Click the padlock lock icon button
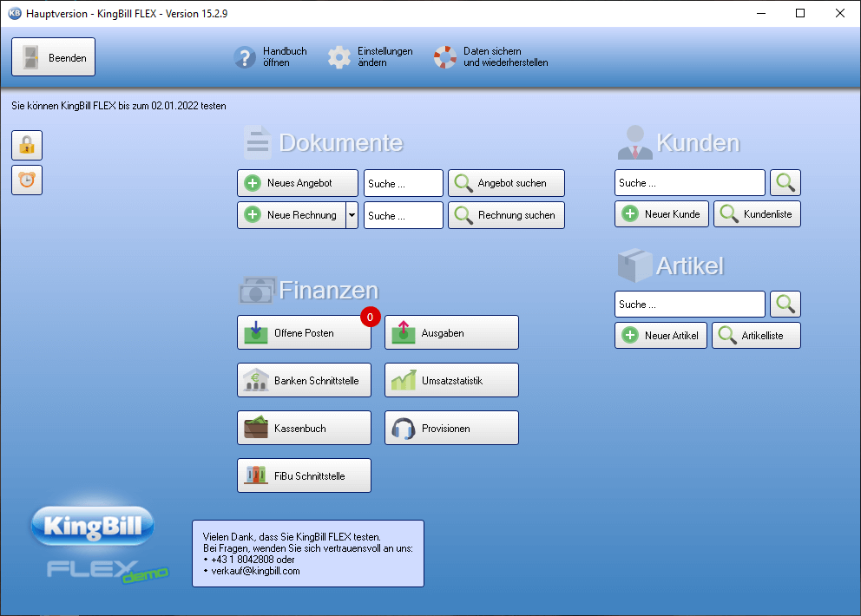 tap(27, 146)
